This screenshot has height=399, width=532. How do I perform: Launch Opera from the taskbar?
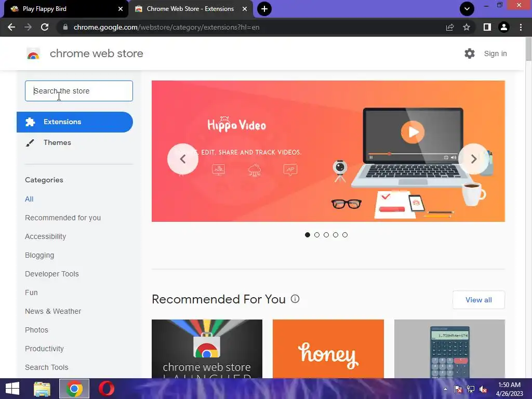tap(107, 389)
